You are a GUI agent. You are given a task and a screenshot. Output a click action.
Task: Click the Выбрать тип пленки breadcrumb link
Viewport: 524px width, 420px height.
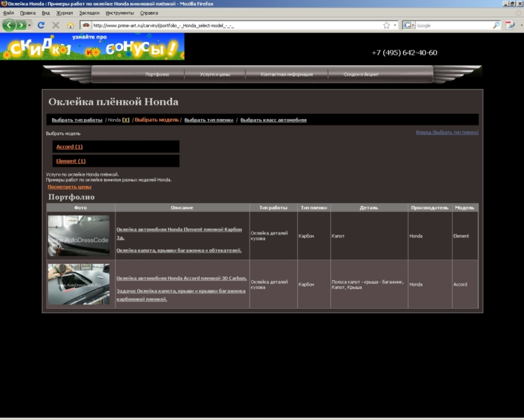point(209,120)
